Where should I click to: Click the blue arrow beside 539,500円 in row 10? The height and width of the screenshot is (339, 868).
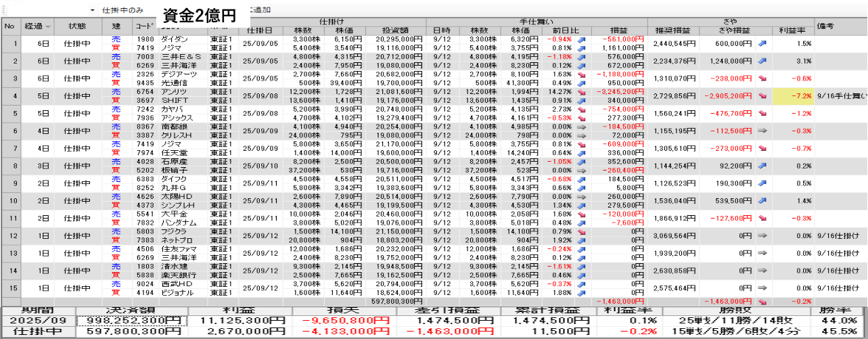(x=763, y=201)
